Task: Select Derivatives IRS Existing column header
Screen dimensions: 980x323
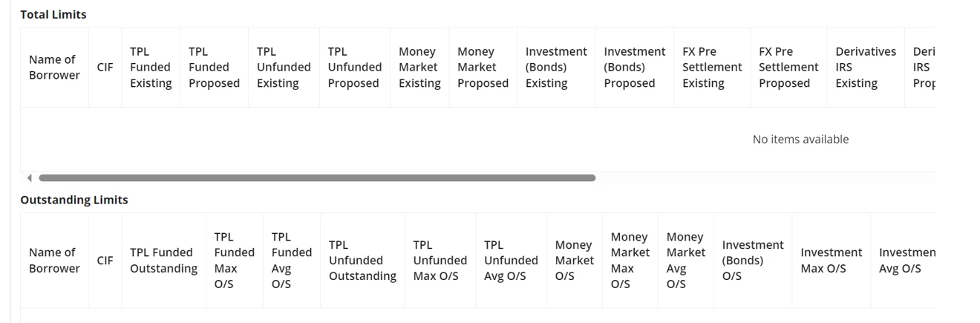Action: (866, 68)
